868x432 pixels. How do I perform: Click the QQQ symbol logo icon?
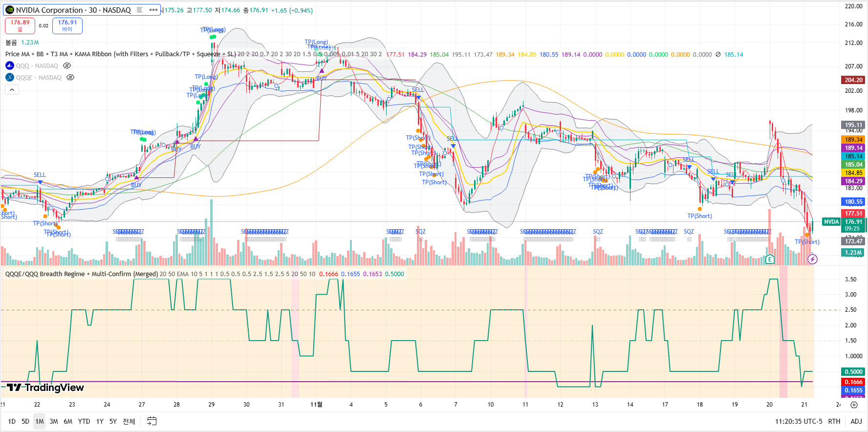(9, 65)
